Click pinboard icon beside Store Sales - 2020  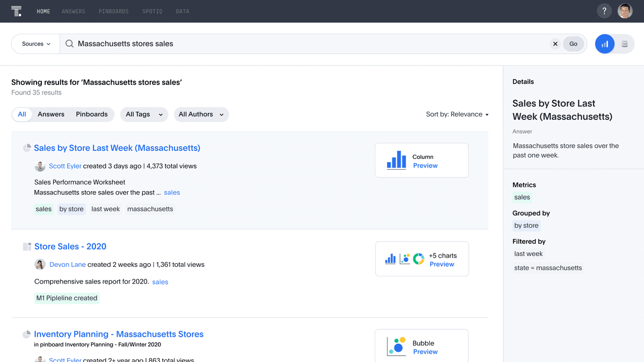point(27,247)
